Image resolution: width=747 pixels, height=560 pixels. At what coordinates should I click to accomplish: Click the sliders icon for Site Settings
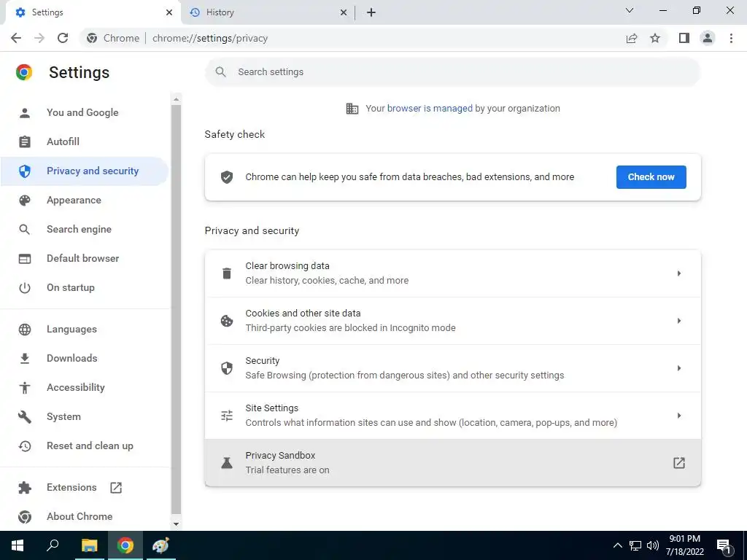pyautogui.click(x=227, y=416)
